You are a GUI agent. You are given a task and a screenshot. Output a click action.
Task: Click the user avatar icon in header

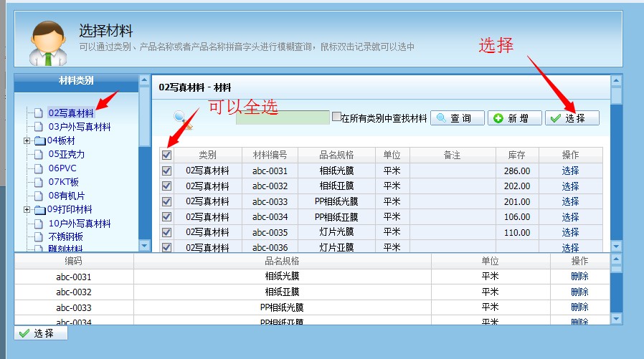click(x=45, y=42)
